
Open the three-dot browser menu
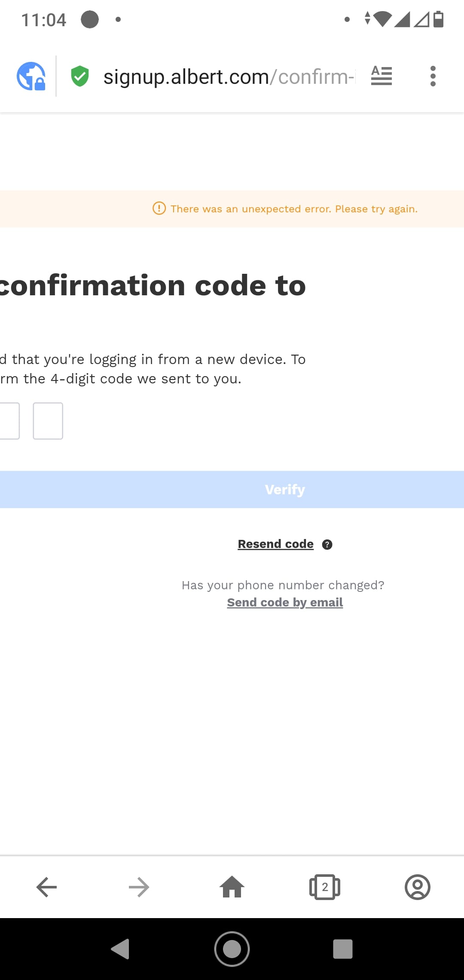(x=433, y=76)
